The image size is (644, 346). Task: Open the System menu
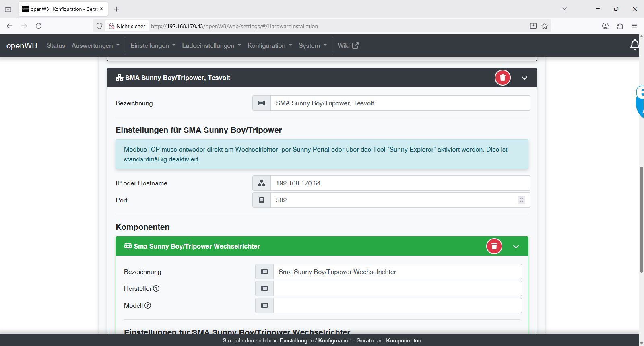(x=312, y=45)
